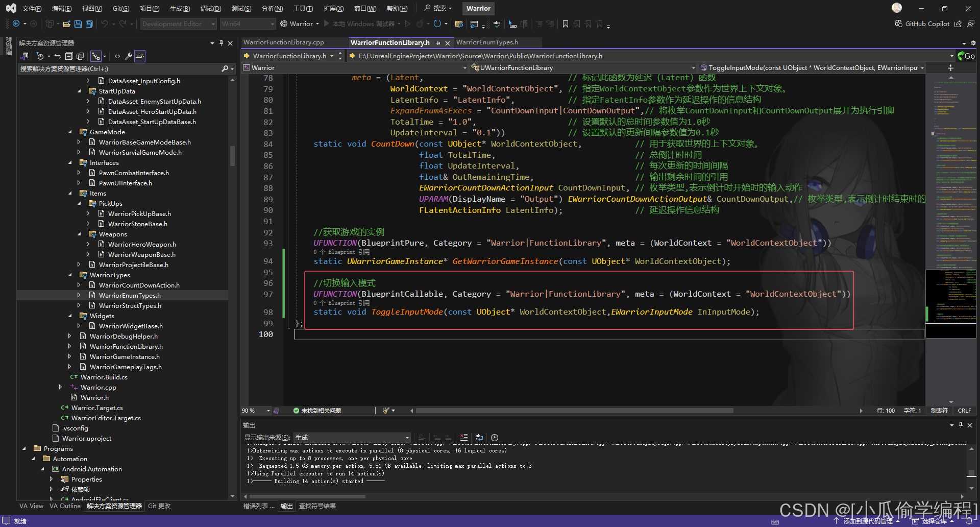
Task: Toggle word wrap in output panel
Action: (x=479, y=438)
